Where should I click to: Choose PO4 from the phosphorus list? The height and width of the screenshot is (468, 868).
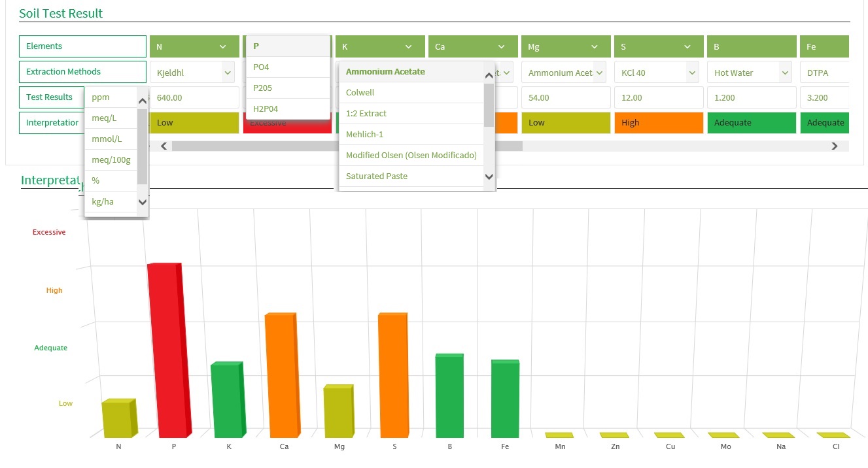tap(288, 67)
